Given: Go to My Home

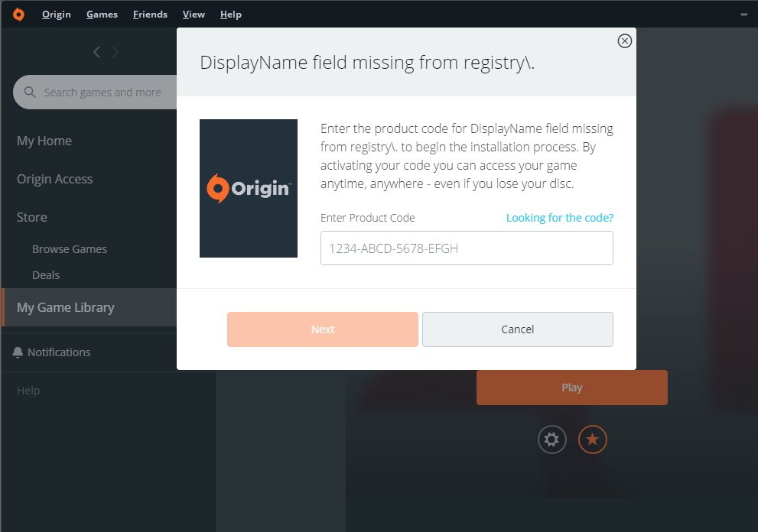Looking at the screenshot, I should click(x=44, y=141).
